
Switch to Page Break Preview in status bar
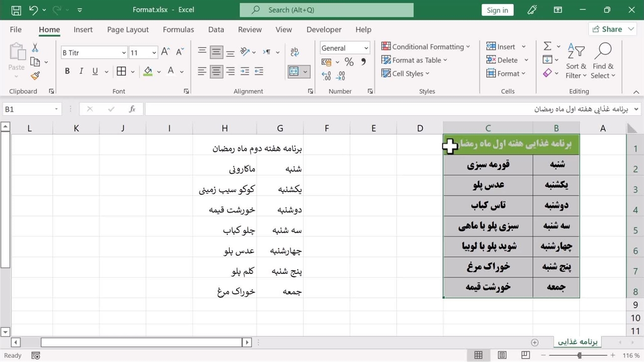tap(525, 355)
